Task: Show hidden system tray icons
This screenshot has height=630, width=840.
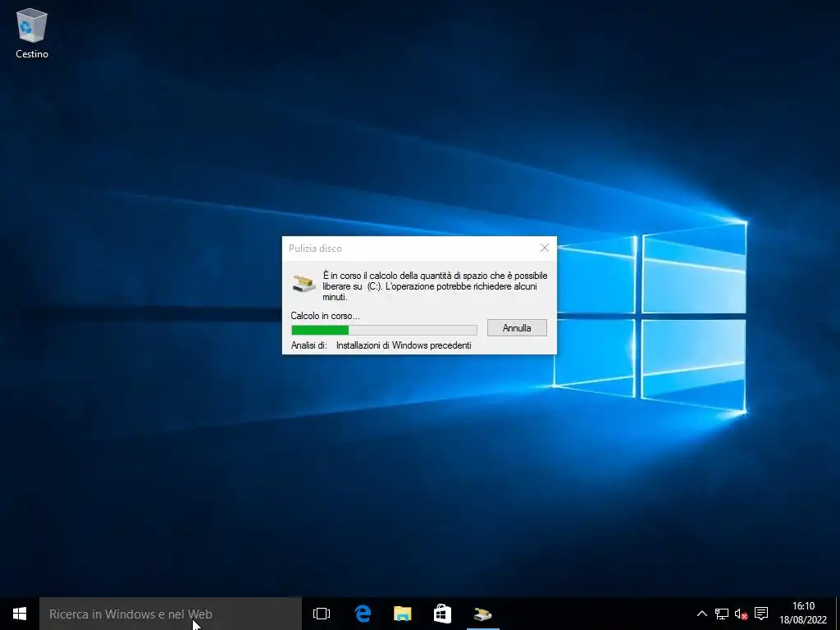Action: [x=702, y=614]
